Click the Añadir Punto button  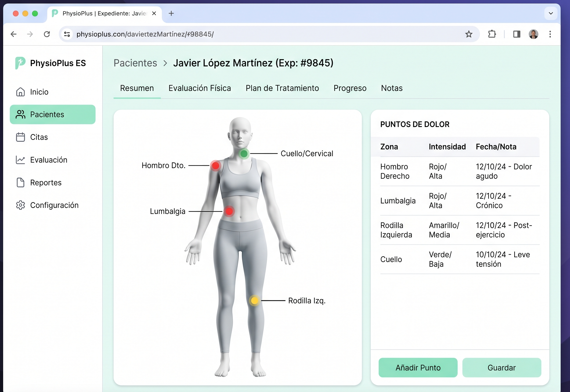(418, 367)
